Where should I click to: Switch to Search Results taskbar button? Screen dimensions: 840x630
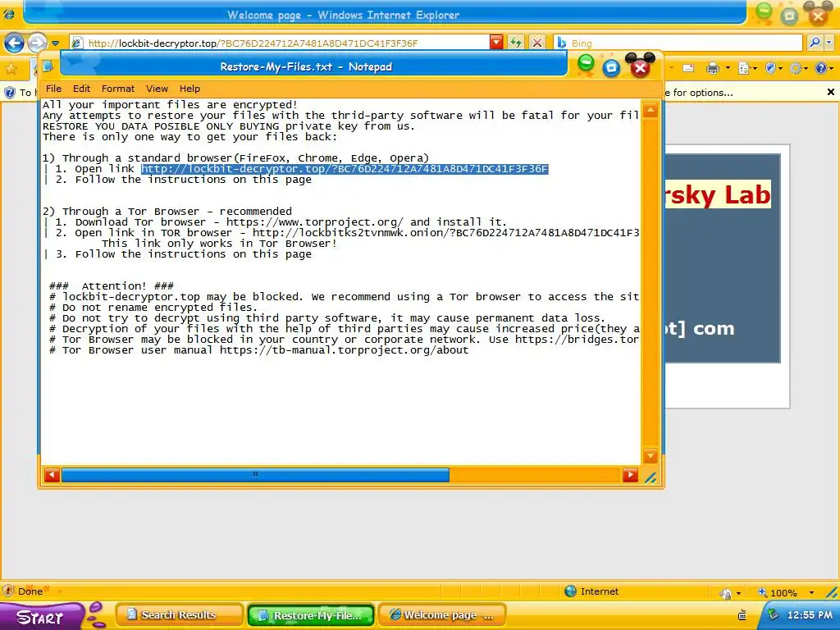(179, 615)
